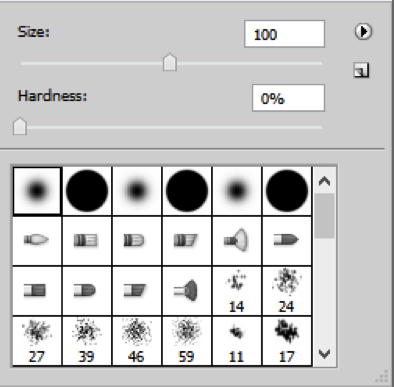Click the Size value field showing 100
Image resolution: width=394 pixels, height=387 pixels.
(x=284, y=34)
